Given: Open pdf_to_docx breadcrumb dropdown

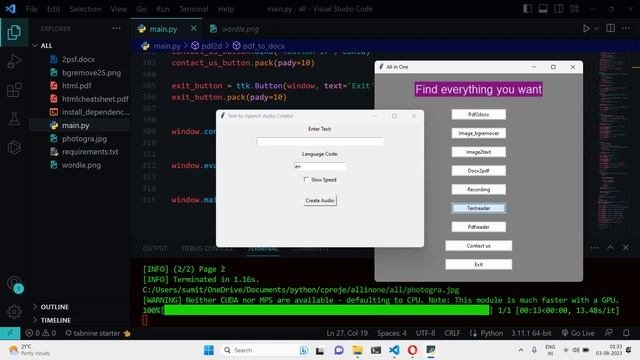Looking at the screenshot, I should point(259,46).
